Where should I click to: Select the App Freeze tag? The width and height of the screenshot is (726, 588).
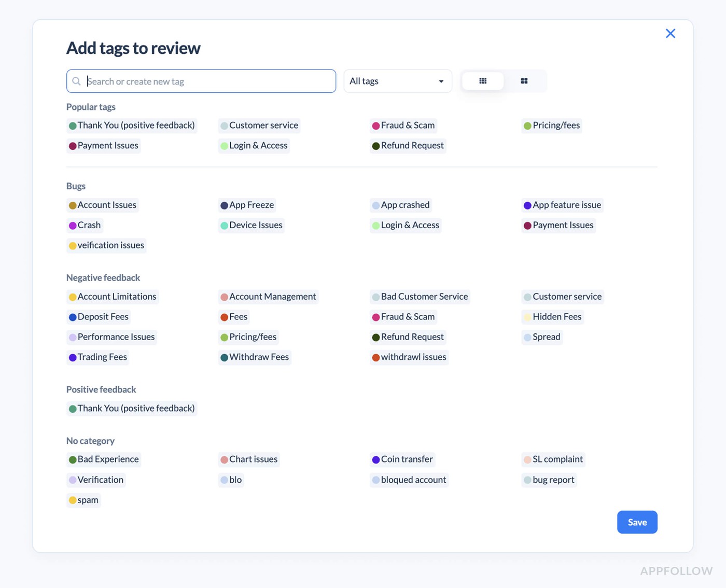247,205
